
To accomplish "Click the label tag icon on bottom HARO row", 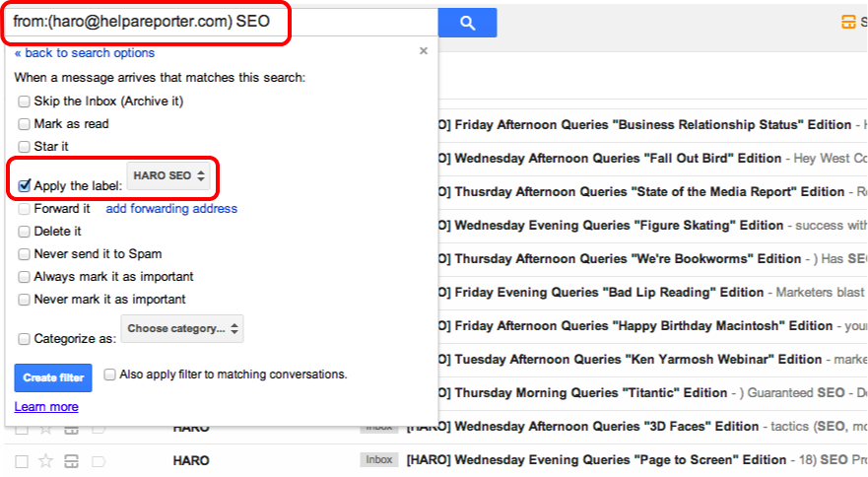I will pos(97,460).
